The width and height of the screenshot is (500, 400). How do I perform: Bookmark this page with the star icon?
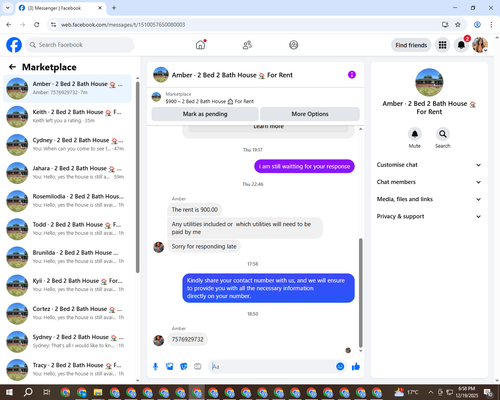pos(458,24)
